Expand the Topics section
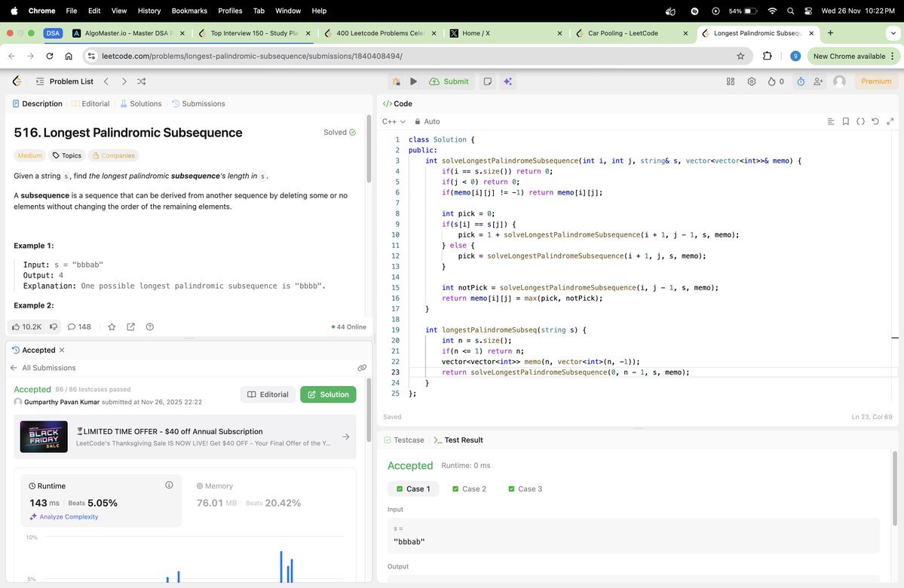Image resolution: width=904 pixels, height=588 pixels. [x=66, y=155]
